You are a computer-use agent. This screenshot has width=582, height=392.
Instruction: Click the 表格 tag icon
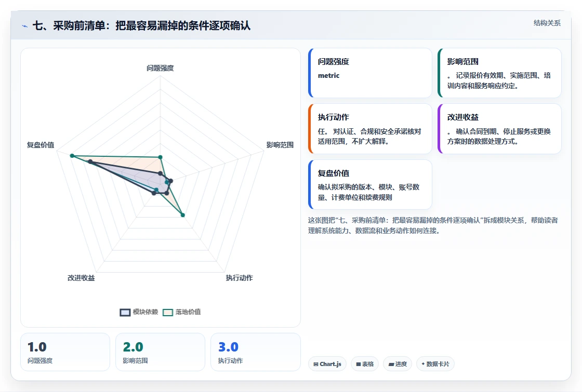click(x=359, y=364)
